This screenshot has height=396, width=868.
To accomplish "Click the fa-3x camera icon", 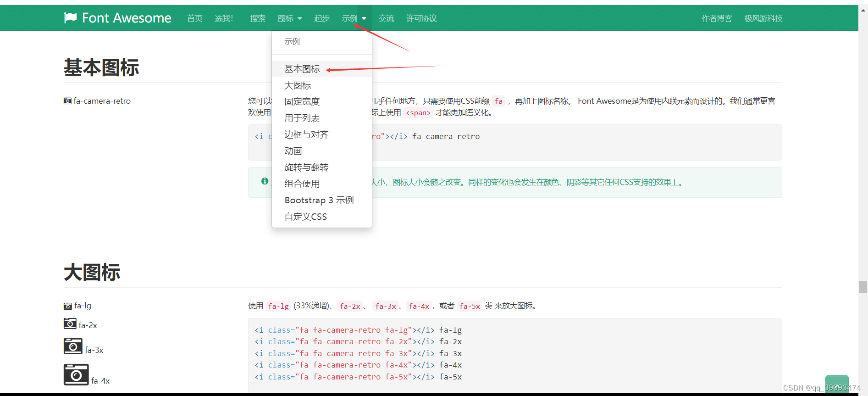I will point(73,346).
